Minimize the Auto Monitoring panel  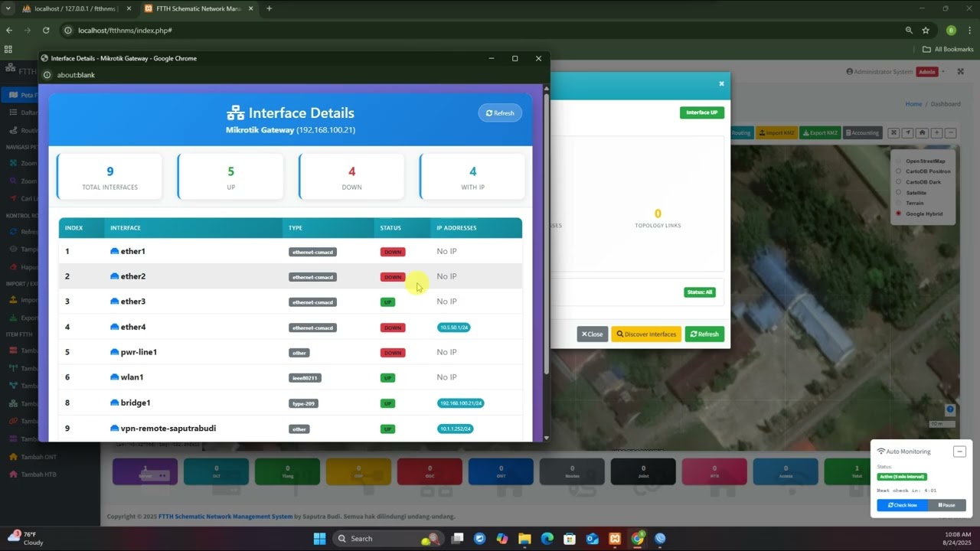959,452
